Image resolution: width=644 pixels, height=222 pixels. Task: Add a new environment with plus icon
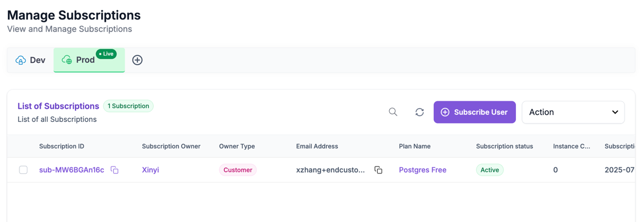coord(137,60)
